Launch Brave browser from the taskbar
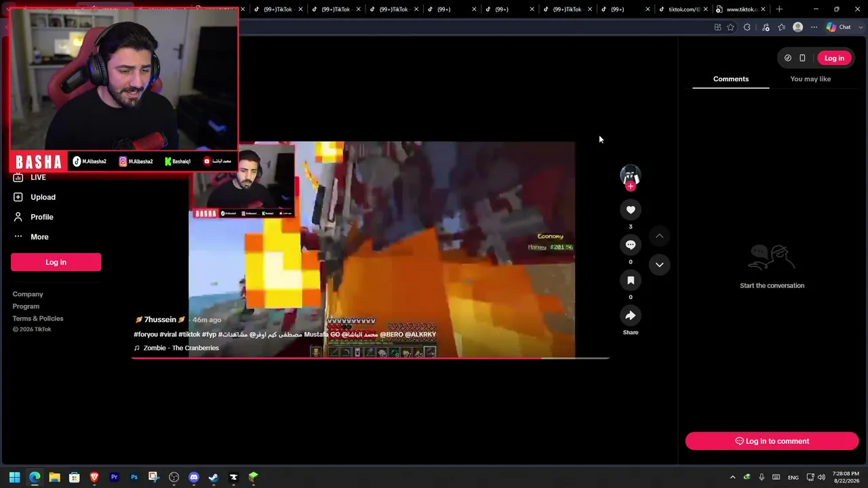The image size is (868, 488). pyautogui.click(x=94, y=477)
